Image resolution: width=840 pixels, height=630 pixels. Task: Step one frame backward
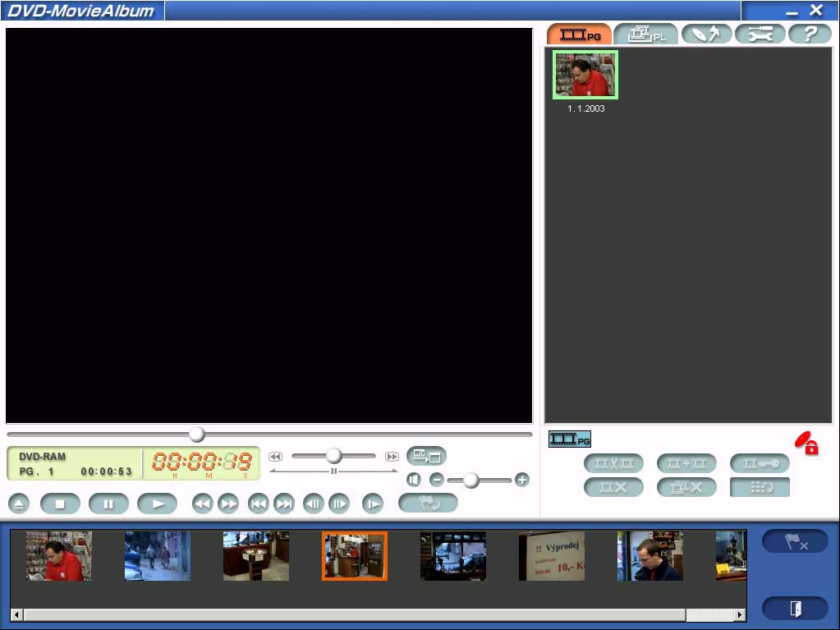[313, 504]
